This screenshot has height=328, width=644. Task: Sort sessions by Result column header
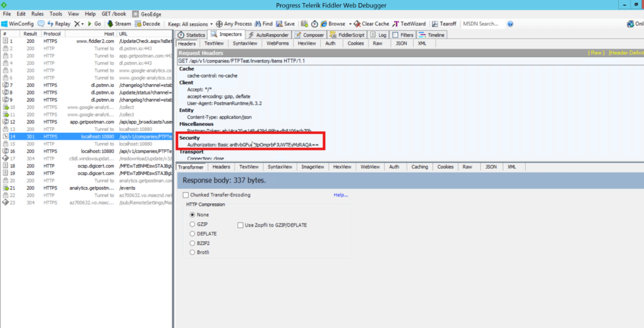31,34
